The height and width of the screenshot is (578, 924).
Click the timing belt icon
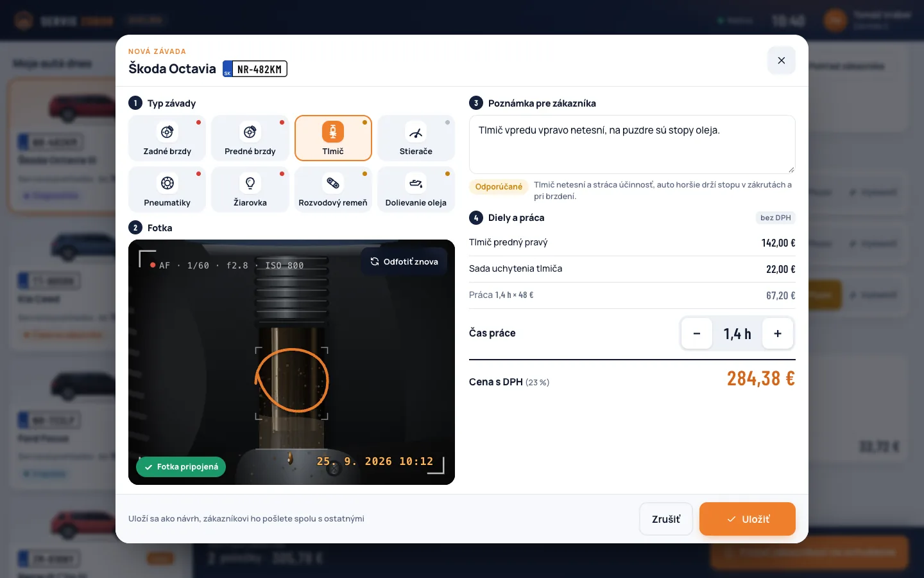[x=333, y=183]
